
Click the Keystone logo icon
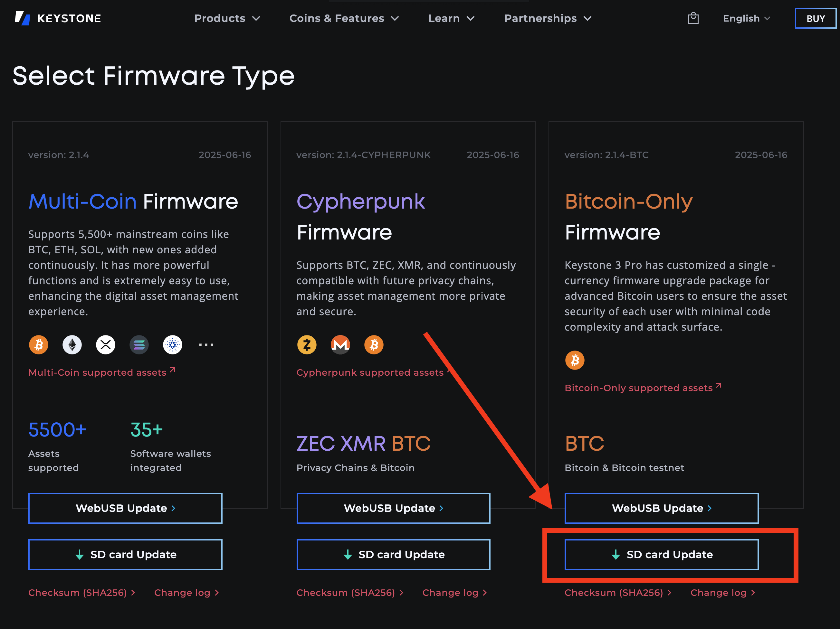(23, 18)
